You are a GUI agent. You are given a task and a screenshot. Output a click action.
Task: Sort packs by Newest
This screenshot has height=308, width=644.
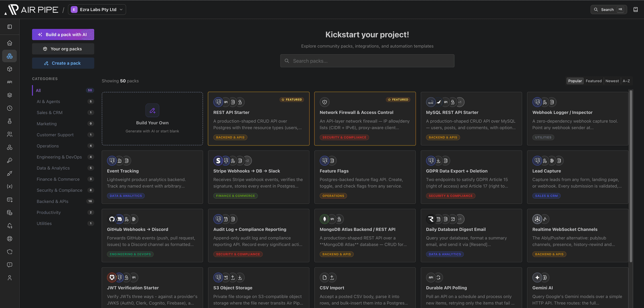click(612, 81)
